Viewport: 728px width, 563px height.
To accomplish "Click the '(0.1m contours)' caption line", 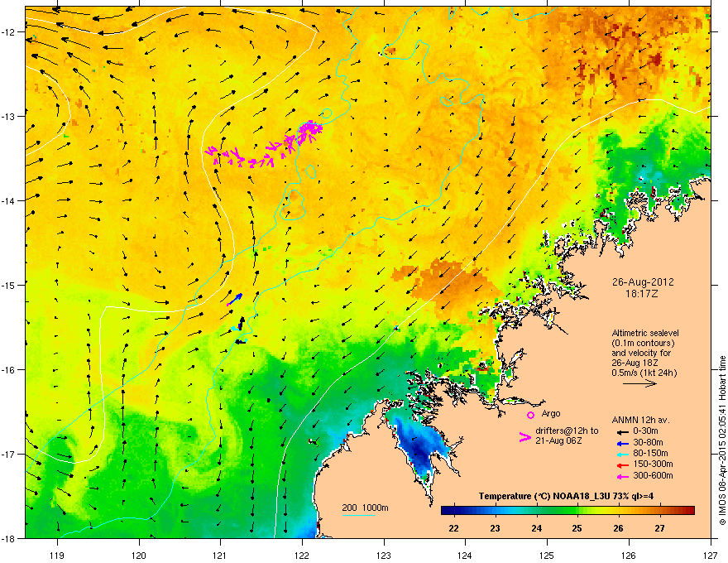I will (643, 344).
